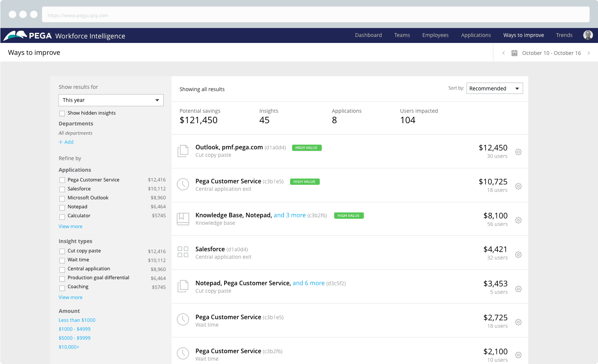Click HIGH VALUE badge on Knowledge Base row
Screen dimensions: 598x364
[x=349, y=215]
